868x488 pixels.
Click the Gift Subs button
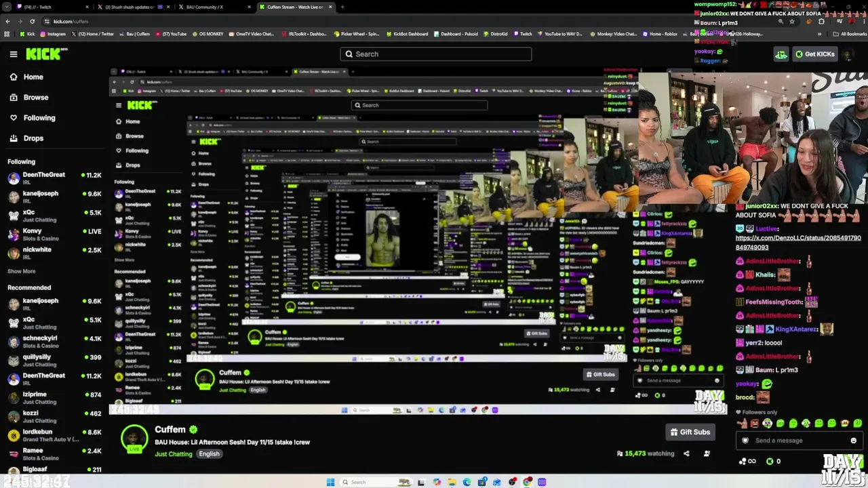(x=690, y=432)
